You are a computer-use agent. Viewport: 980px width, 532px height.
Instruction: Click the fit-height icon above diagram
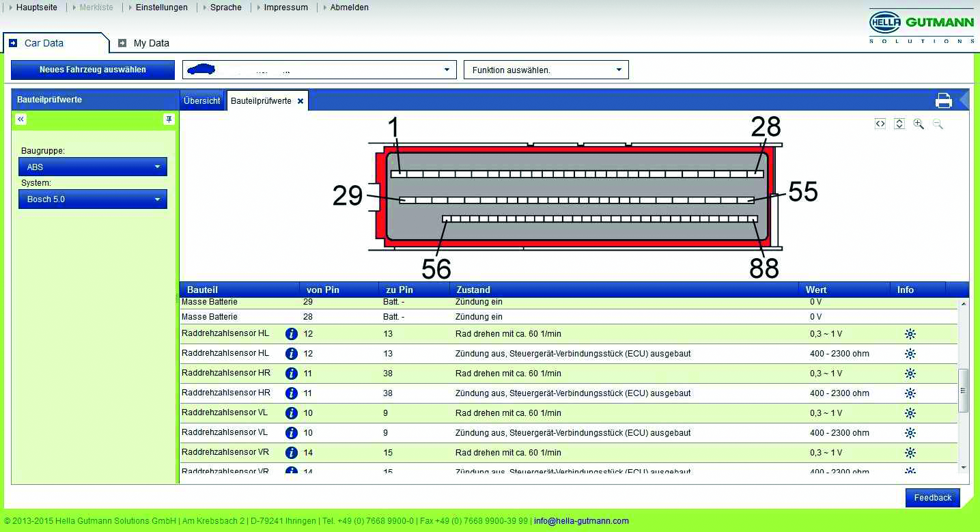tap(899, 124)
